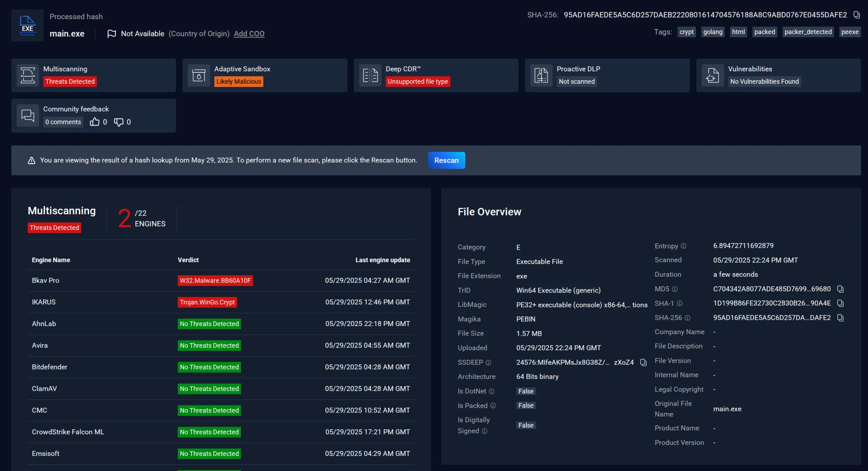Click the country of origin flag icon

click(x=111, y=34)
